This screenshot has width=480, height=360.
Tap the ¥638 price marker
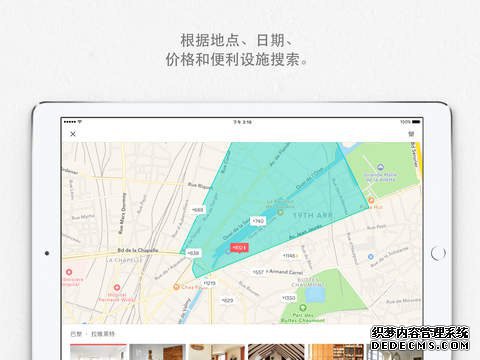(x=193, y=253)
